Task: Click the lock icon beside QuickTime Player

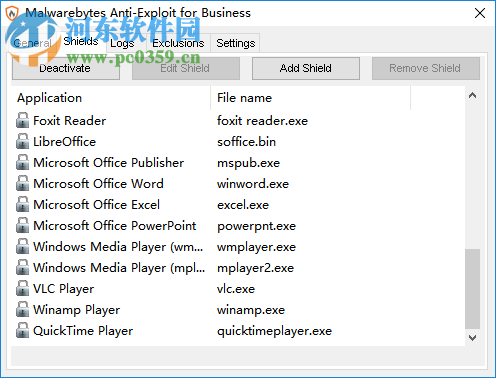Action: [x=22, y=330]
